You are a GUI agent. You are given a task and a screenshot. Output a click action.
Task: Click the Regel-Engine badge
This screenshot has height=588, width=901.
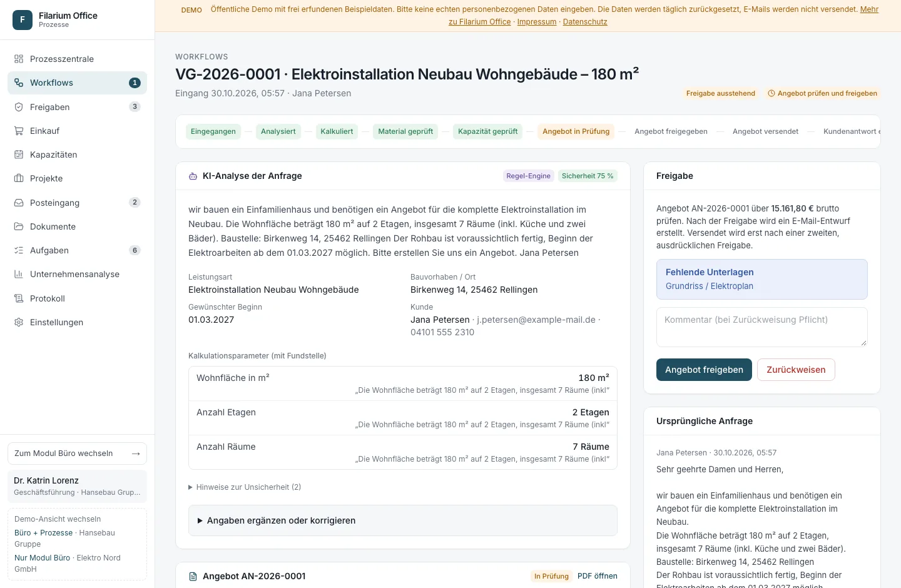528,176
